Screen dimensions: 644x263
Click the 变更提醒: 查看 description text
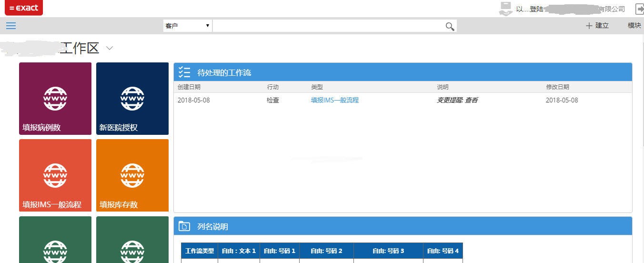tap(457, 101)
